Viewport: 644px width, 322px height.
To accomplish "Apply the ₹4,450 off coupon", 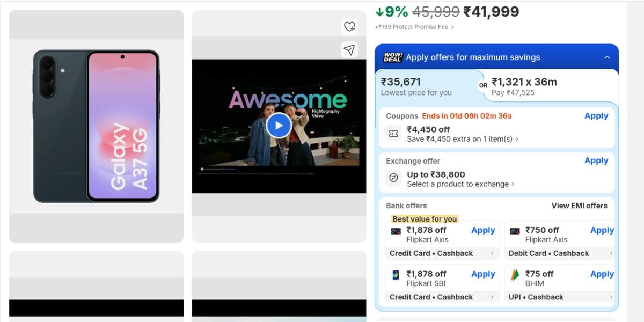I will [596, 116].
